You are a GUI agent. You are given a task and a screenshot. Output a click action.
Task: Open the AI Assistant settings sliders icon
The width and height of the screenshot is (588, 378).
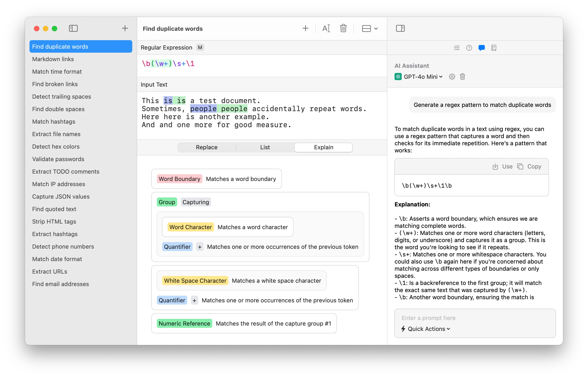pos(457,48)
